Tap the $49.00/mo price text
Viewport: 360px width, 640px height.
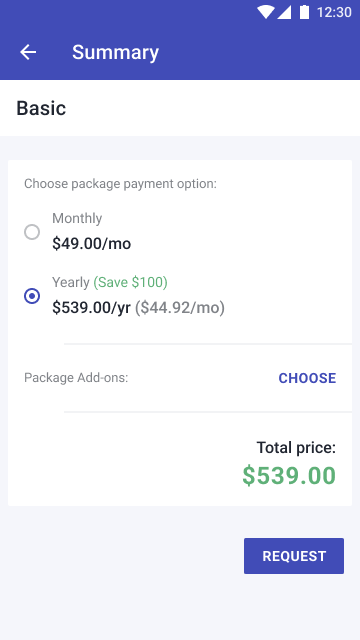pyautogui.click(x=91, y=244)
